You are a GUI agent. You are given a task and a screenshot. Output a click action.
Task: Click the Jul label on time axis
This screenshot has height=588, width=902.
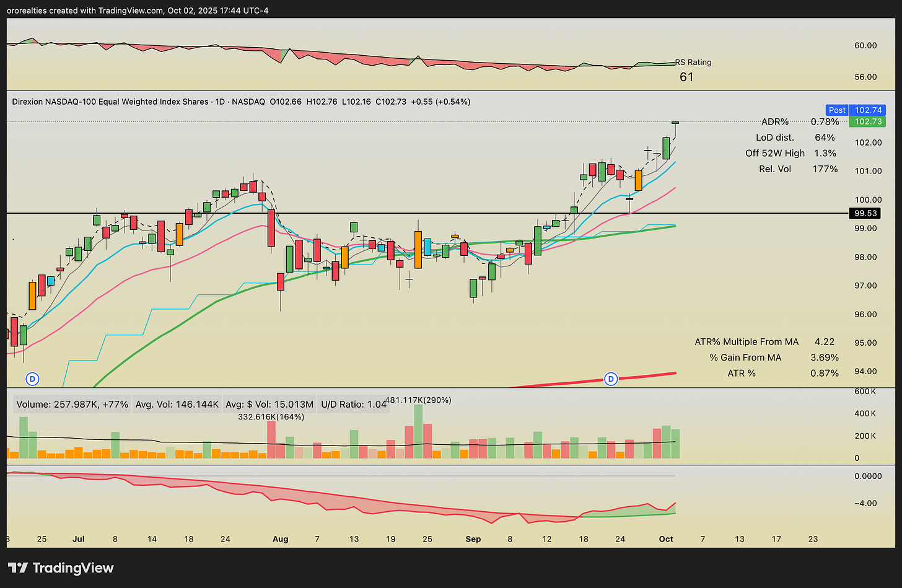[x=79, y=539]
